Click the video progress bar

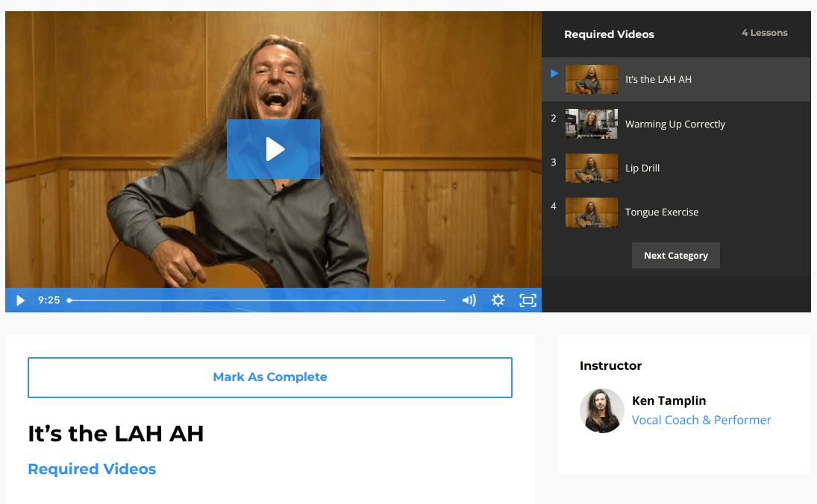pyautogui.click(x=257, y=300)
